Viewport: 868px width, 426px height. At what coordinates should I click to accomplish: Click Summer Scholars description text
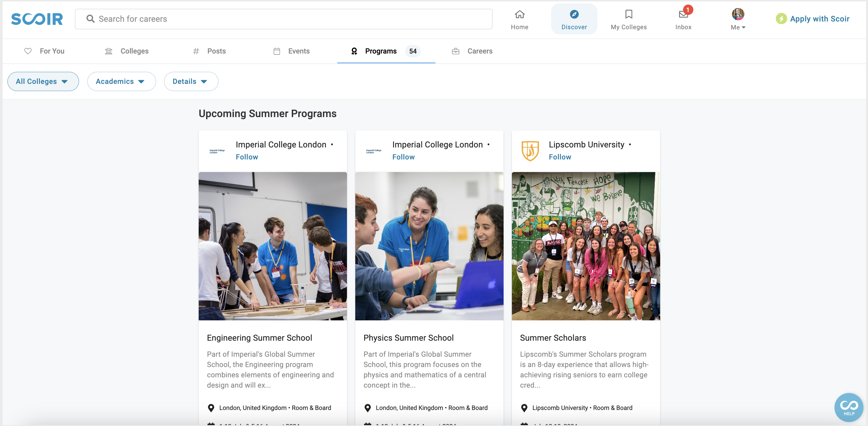coord(584,370)
